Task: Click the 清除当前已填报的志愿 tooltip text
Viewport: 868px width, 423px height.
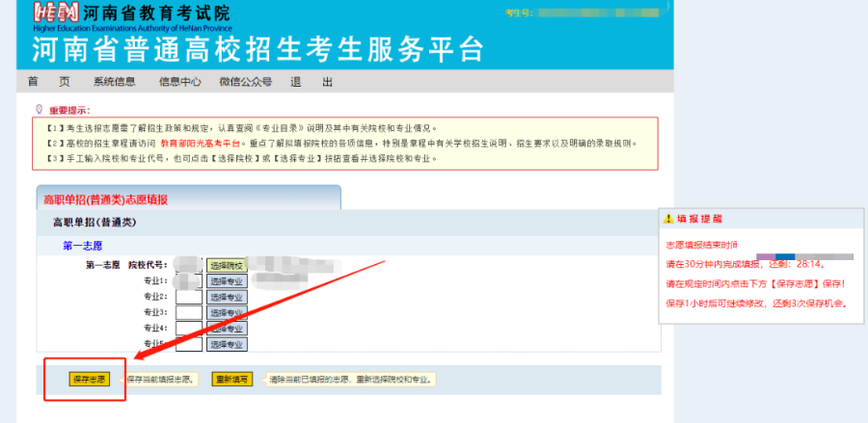Action: 351,380
